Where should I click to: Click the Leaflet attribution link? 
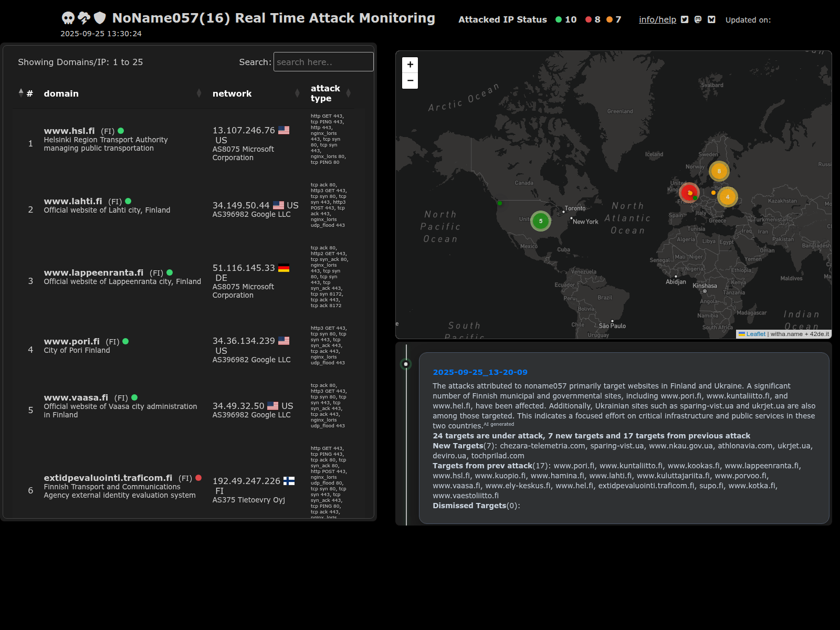[x=755, y=334]
